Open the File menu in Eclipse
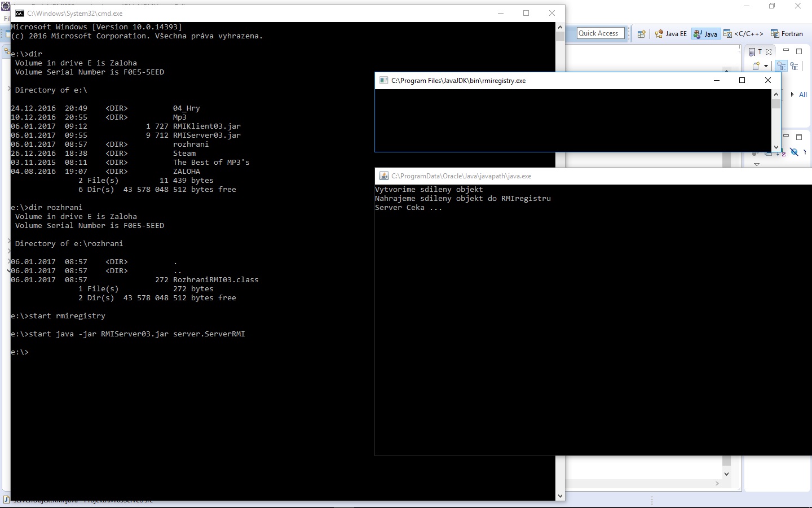The image size is (812, 508). point(6,17)
